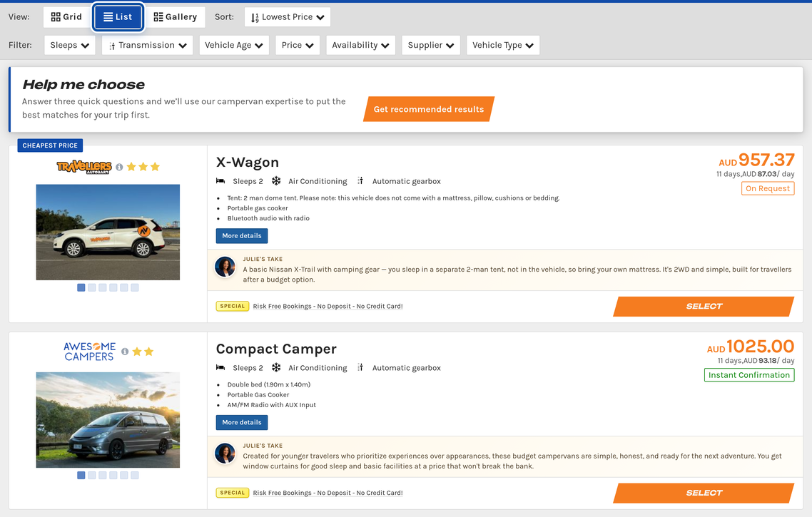Select last image dot under X-Wagon photo

click(135, 288)
